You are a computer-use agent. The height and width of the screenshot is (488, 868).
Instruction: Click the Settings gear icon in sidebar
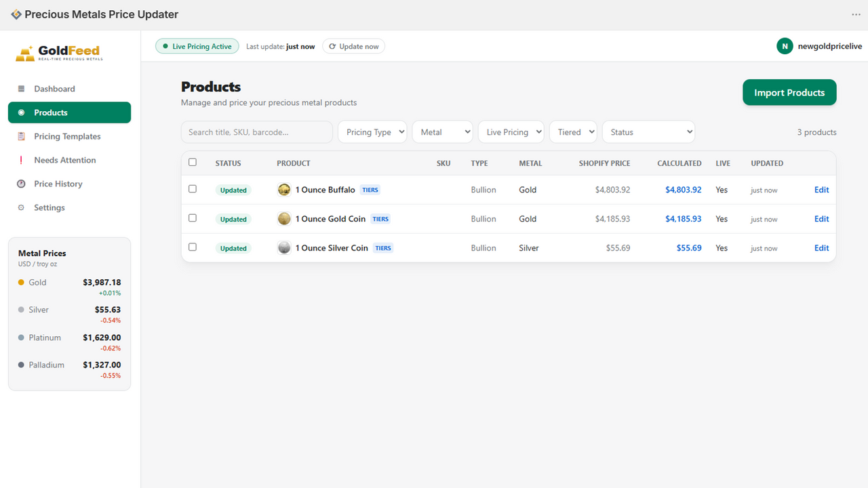click(x=21, y=207)
